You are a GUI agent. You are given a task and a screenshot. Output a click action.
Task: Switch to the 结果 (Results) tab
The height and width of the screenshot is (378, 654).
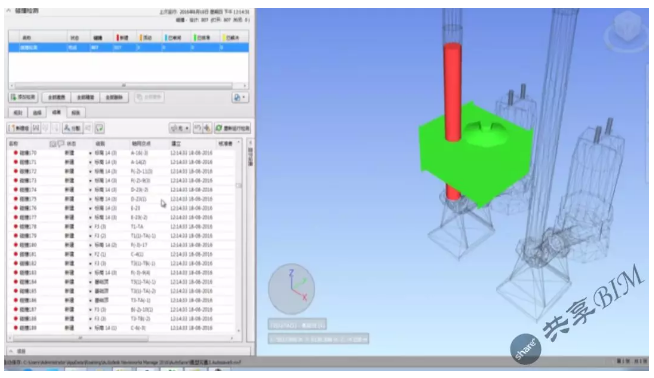56,112
